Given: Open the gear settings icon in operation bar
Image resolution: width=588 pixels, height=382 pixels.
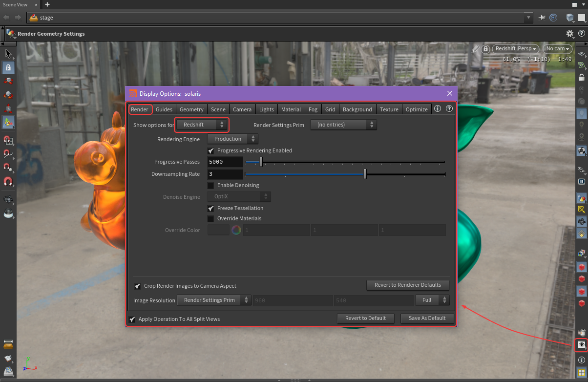Looking at the screenshot, I should pos(569,34).
